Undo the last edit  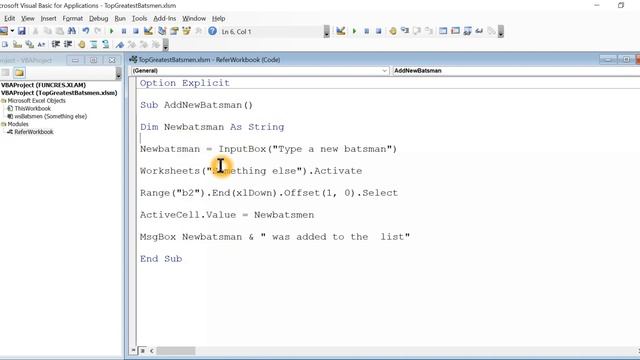[x=86, y=31]
